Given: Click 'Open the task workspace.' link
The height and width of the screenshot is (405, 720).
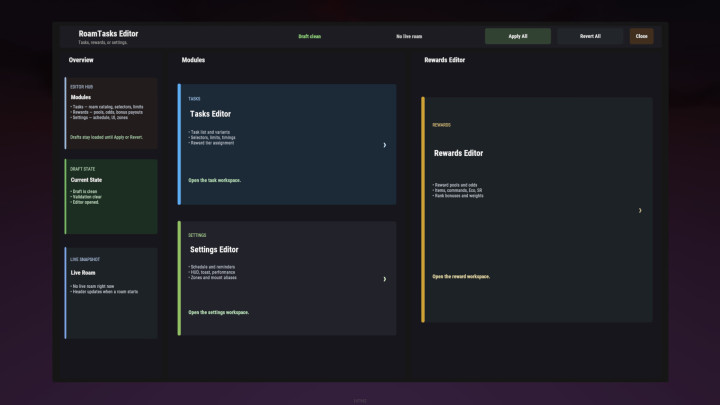Looking at the screenshot, I should pyautogui.click(x=214, y=180).
